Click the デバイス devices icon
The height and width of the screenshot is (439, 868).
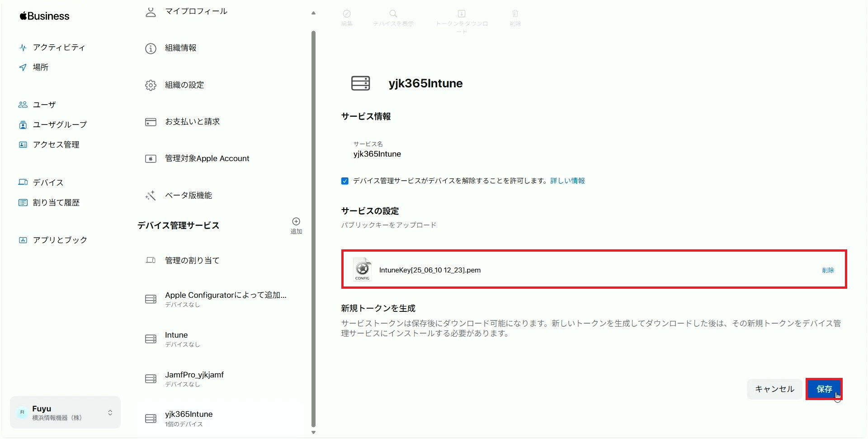[23, 182]
